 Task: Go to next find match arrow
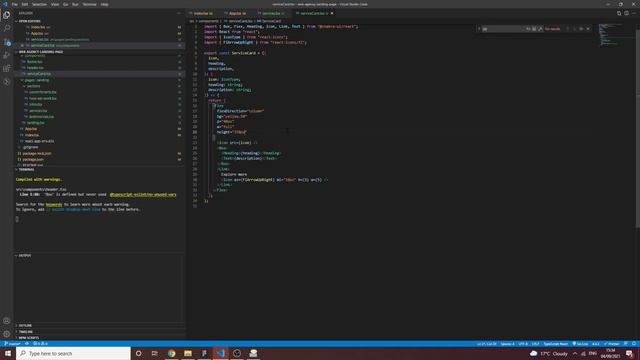[575, 29]
